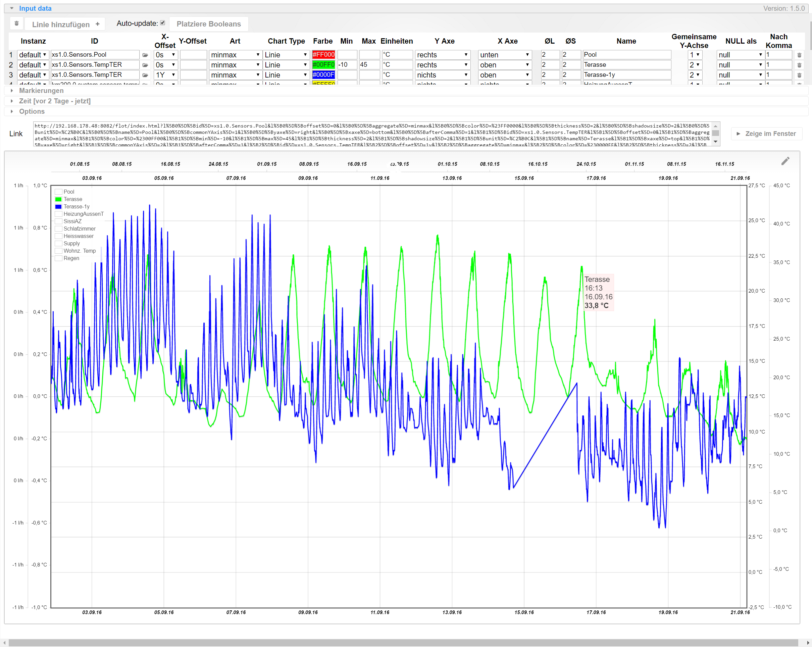
Task: Click the Zeige im Fenster button
Action: tap(766, 134)
